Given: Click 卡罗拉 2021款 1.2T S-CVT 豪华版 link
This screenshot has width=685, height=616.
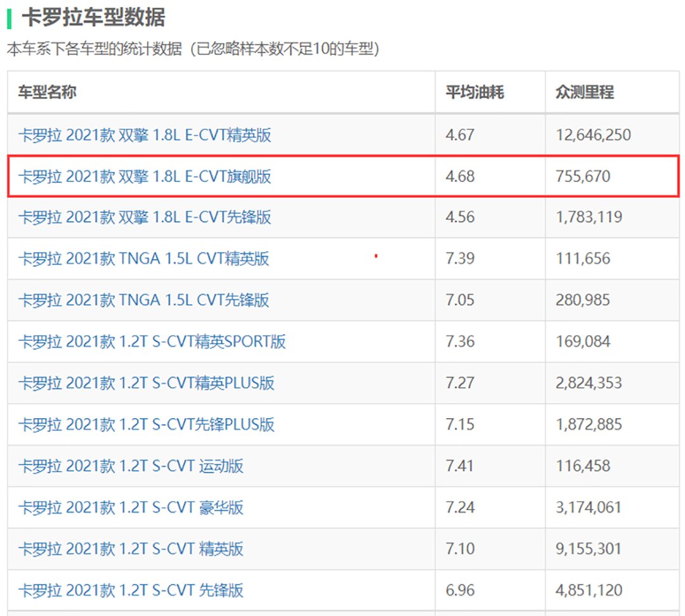Looking at the screenshot, I should 131,507.
